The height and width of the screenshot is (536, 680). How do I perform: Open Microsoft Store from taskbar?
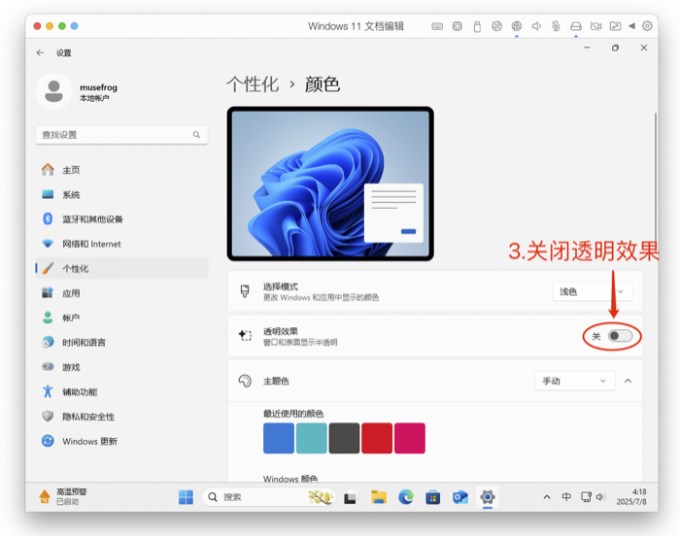(433, 497)
